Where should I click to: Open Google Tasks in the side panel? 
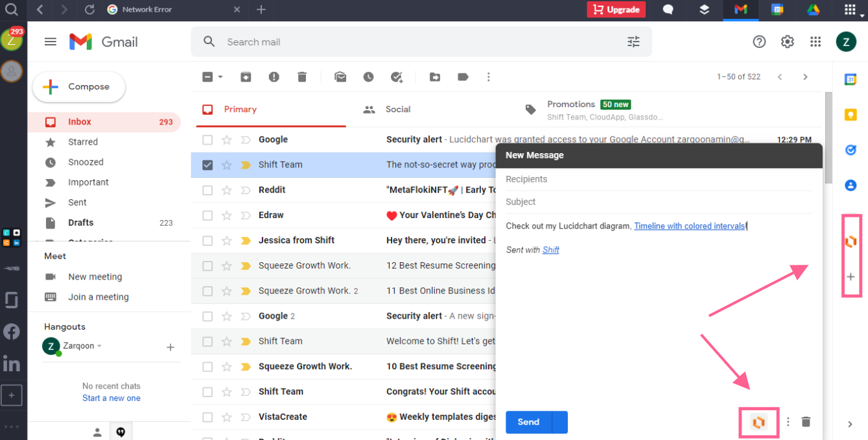pos(850,150)
